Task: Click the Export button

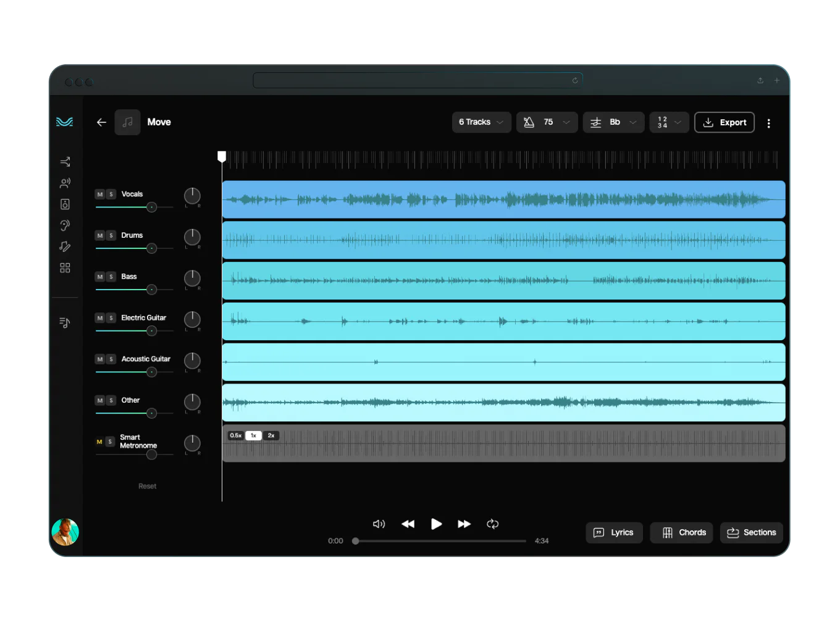Action: 724,122
